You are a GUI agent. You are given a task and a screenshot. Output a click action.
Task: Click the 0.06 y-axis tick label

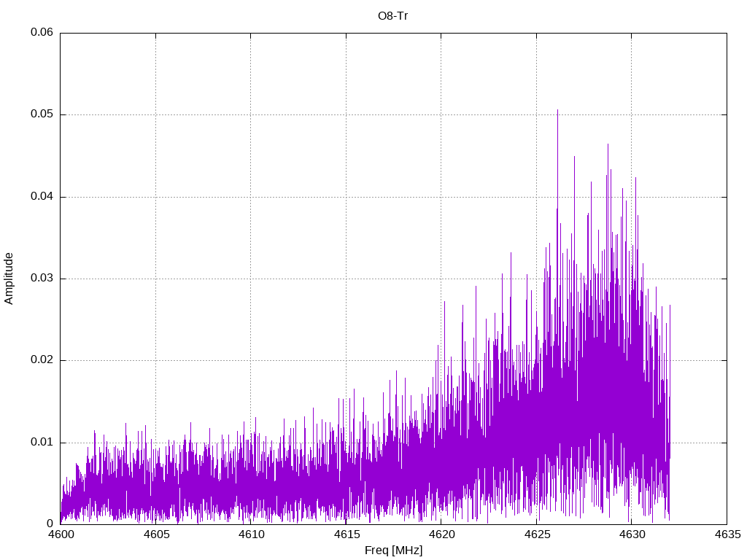coord(42,32)
